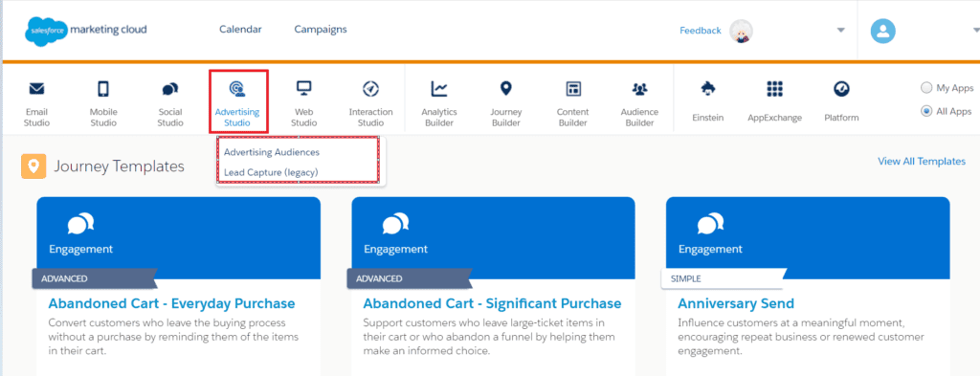The height and width of the screenshot is (376, 980).
Task: Open AppExchange app
Action: [x=774, y=101]
